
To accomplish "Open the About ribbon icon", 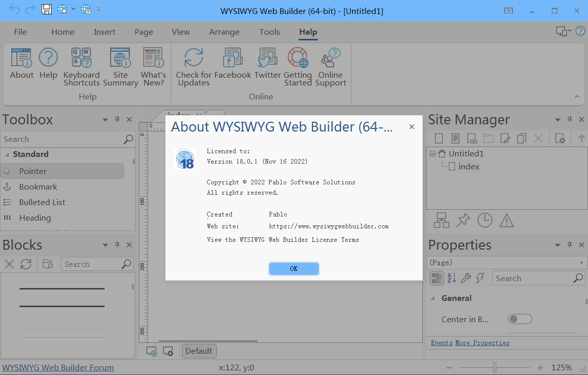I will [x=21, y=63].
